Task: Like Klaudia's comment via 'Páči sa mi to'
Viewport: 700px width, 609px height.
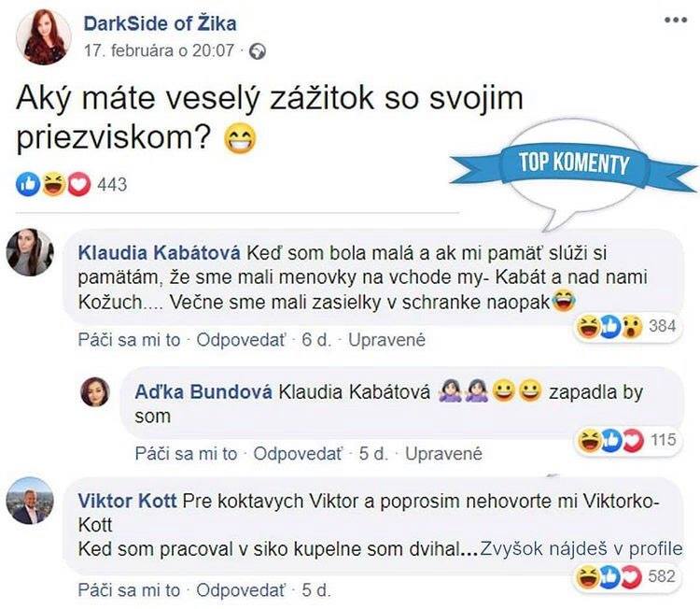Action: click(x=129, y=340)
